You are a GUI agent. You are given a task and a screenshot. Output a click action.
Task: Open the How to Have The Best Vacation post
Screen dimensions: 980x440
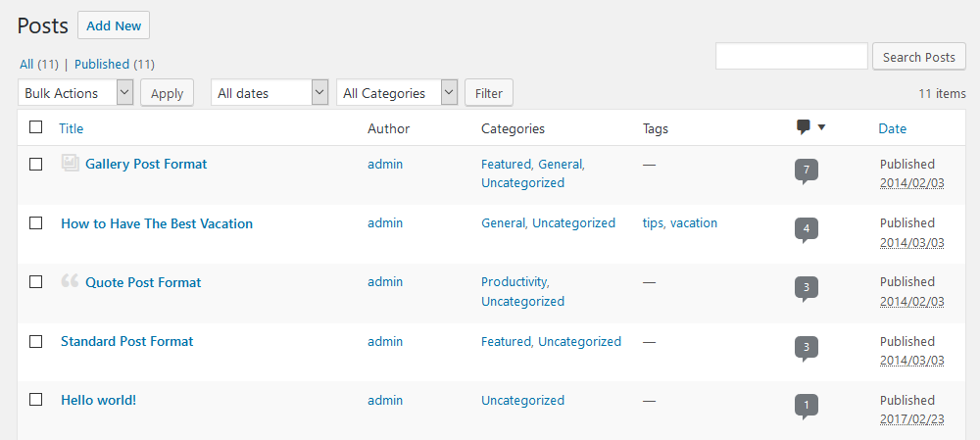point(157,223)
